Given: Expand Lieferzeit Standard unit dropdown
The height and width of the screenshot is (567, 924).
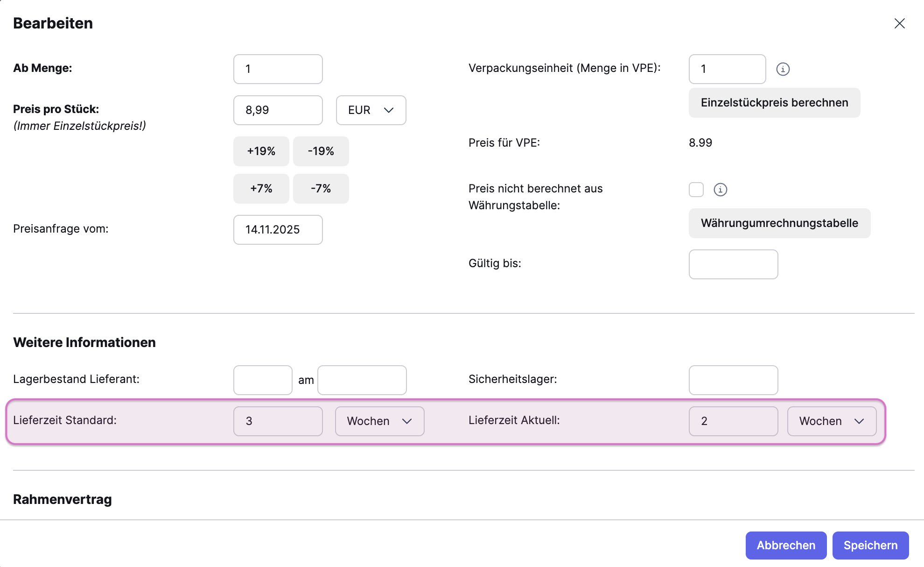Looking at the screenshot, I should (x=379, y=421).
